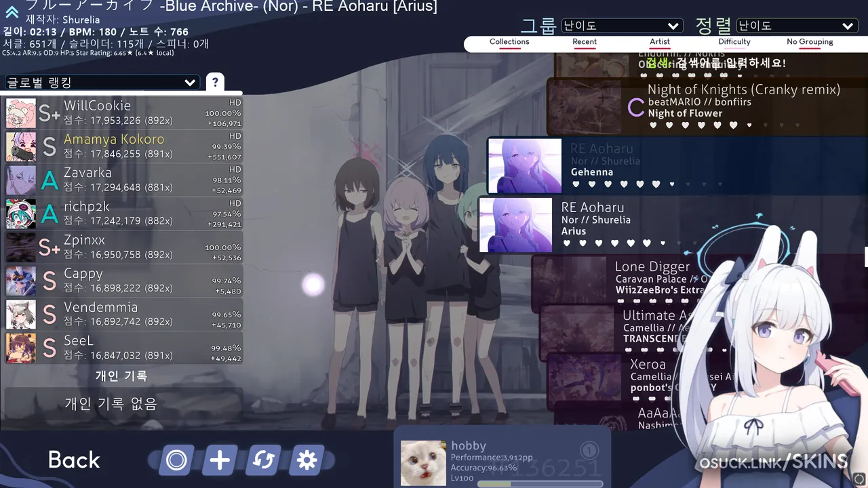Click the RE Aoharu Arius thumbnail image
868x488 pixels.
[516, 224]
